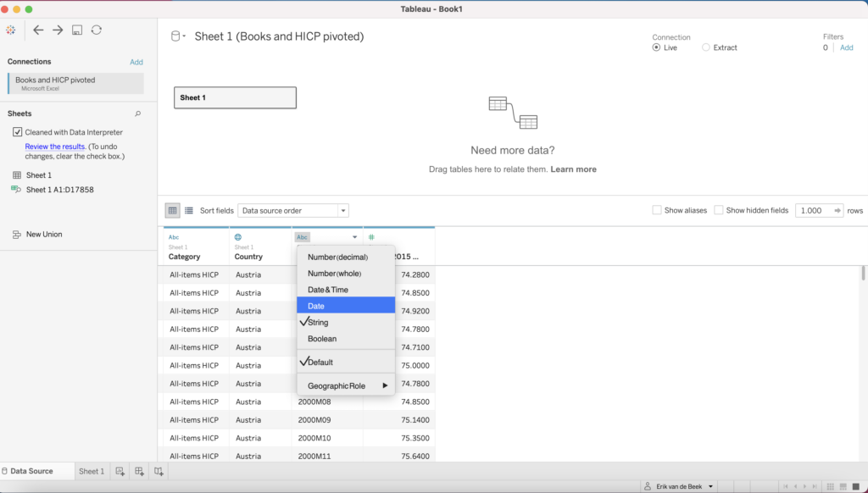The height and width of the screenshot is (493, 868).
Task: Click the back arrow in the toolbar
Action: click(38, 30)
